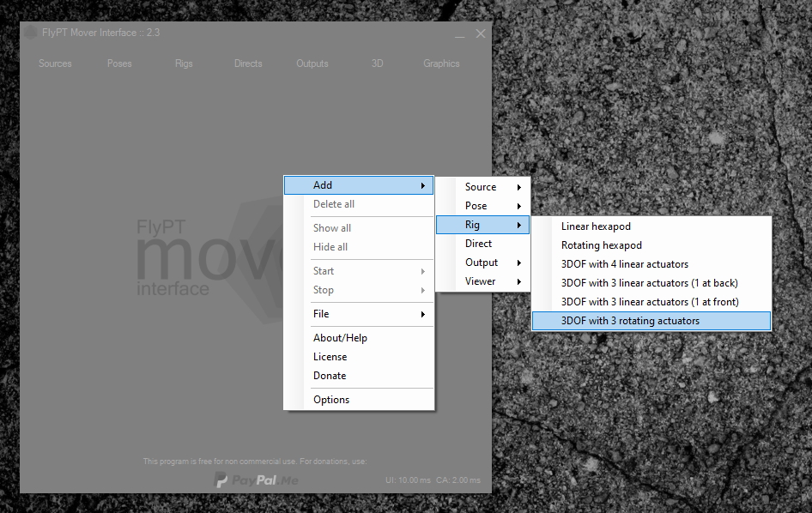Click the UI: 10.00 ms status text
This screenshot has width=812, height=513.
[408, 480]
